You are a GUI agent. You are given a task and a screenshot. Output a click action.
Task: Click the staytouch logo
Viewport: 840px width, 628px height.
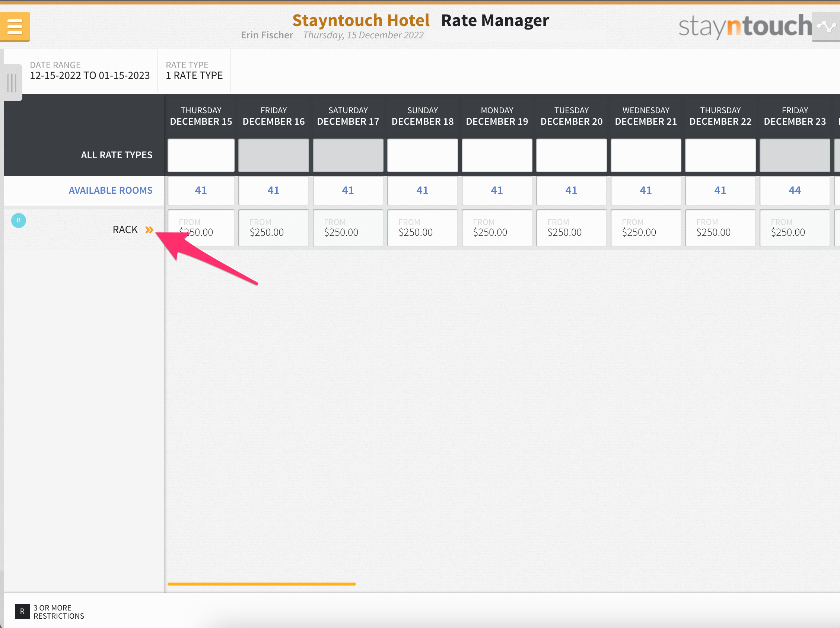click(x=744, y=26)
